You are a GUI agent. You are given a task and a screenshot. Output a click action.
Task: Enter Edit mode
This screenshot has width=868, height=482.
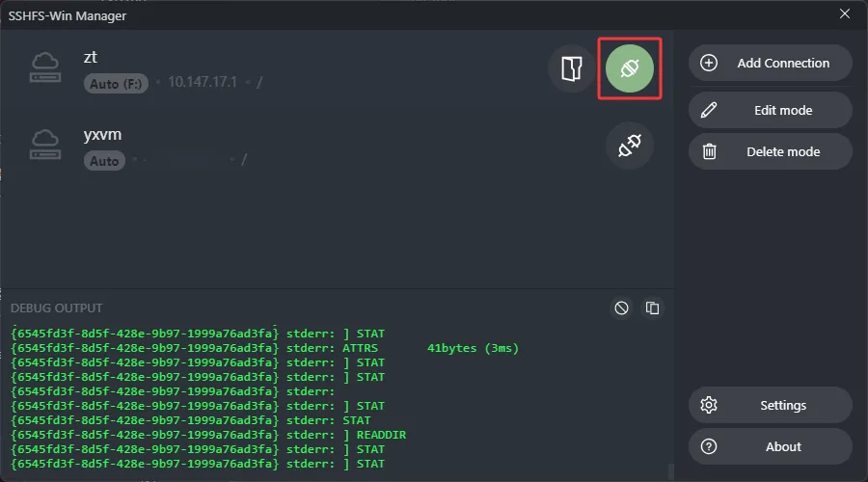coord(770,110)
